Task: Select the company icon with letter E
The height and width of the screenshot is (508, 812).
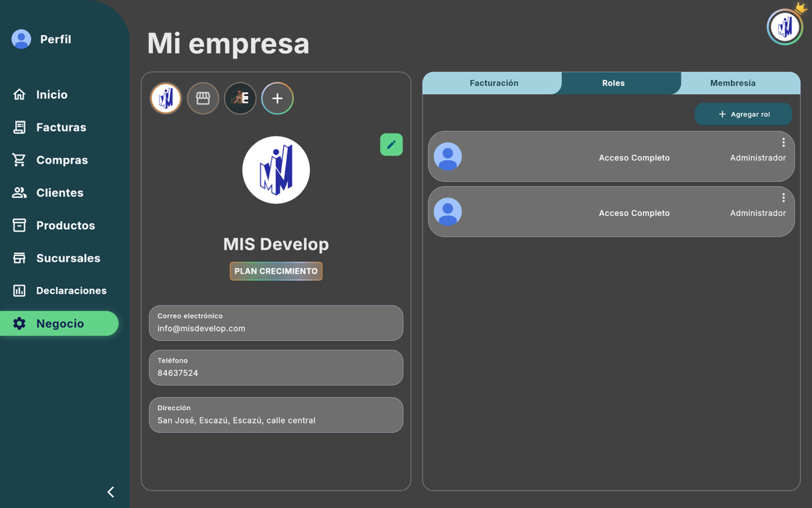Action: click(240, 98)
